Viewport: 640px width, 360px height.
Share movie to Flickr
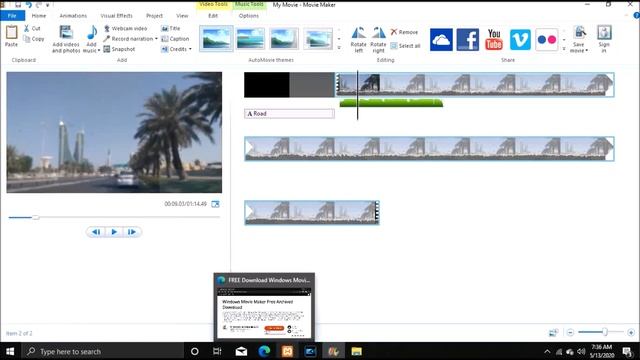click(x=547, y=40)
